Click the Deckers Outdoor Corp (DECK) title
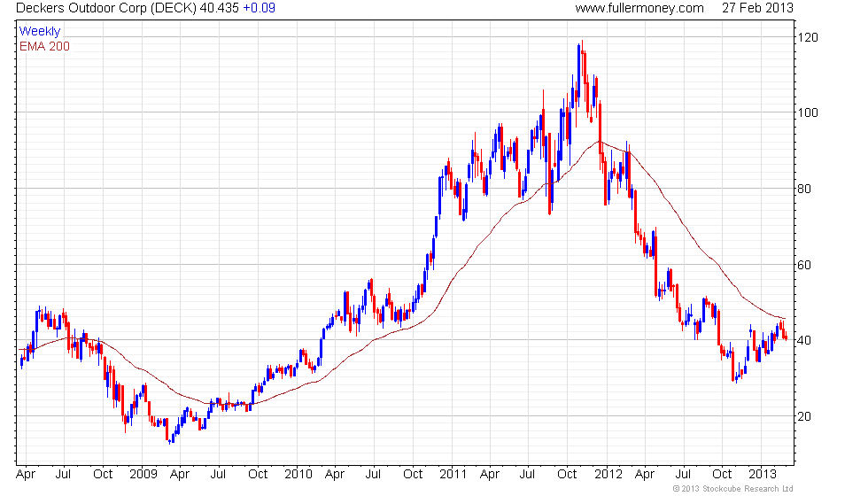Viewport: 868px width, 496px height. (x=106, y=8)
